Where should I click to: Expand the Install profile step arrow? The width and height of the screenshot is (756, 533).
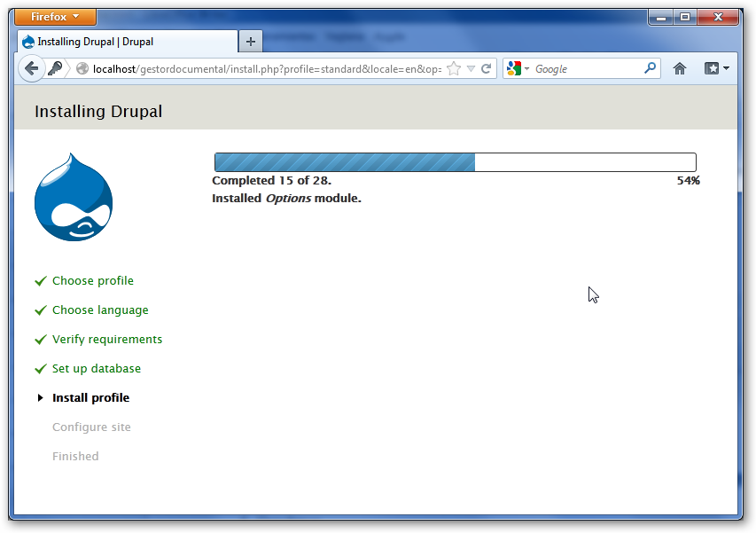40,397
